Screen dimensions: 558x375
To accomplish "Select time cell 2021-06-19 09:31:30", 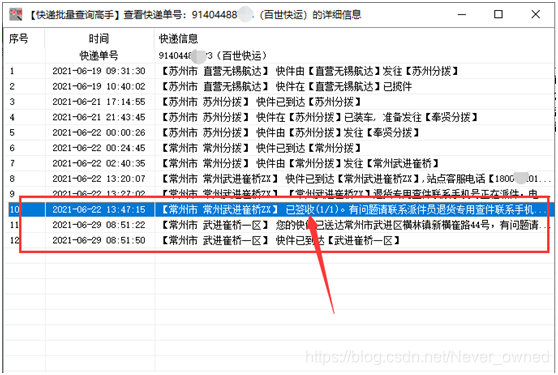I will pos(99,71).
